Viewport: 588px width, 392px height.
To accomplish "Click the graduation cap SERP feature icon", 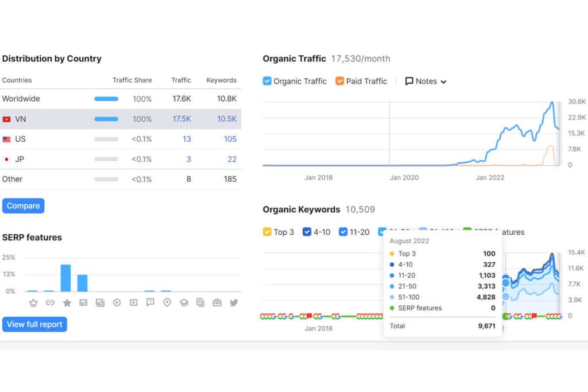I will pyautogui.click(x=184, y=302).
